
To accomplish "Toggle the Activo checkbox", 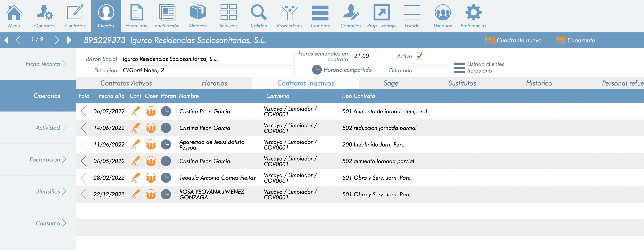I will (419, 56).
